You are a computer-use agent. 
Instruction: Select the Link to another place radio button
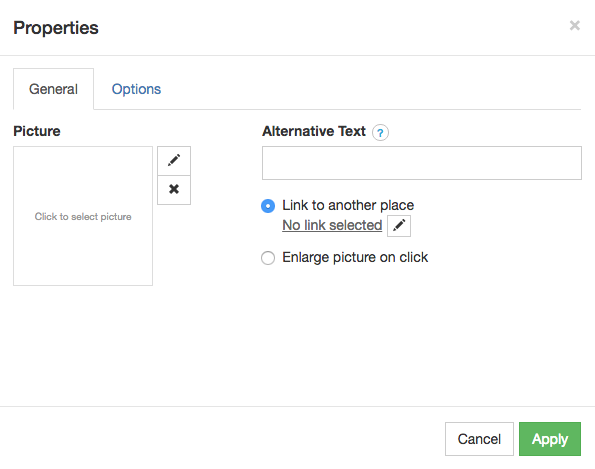[268, 206]
